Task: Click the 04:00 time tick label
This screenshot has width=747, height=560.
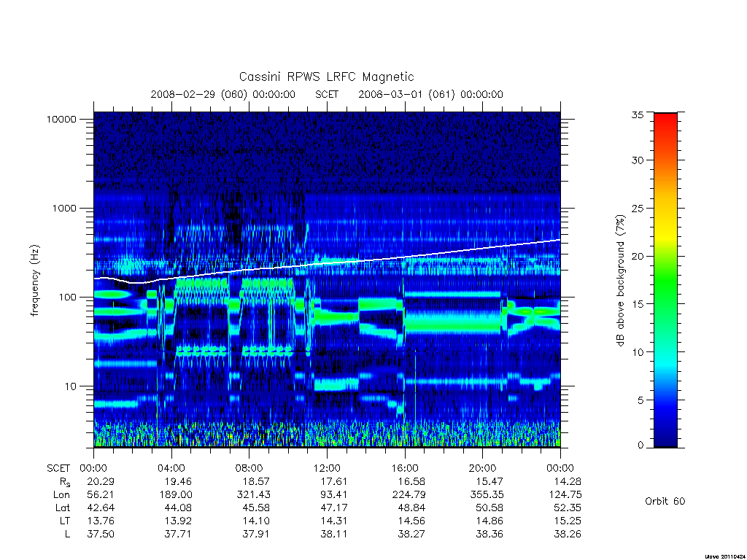Action: [171, 469]
